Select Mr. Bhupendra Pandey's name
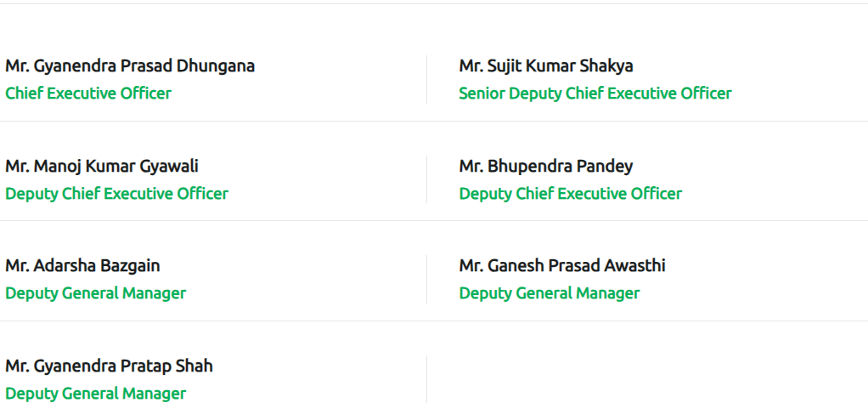Viewport: 868px width, 420px height. (546, 167)
